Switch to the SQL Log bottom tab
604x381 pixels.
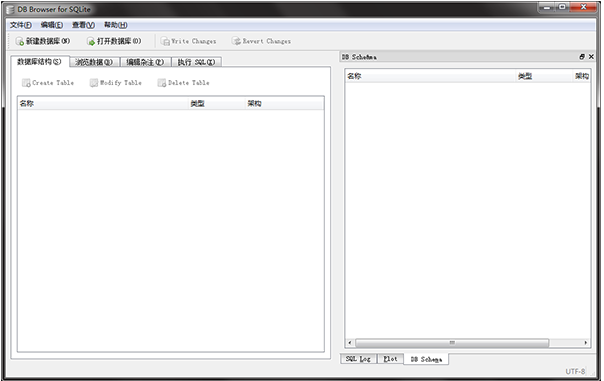(x=358, y=359)
